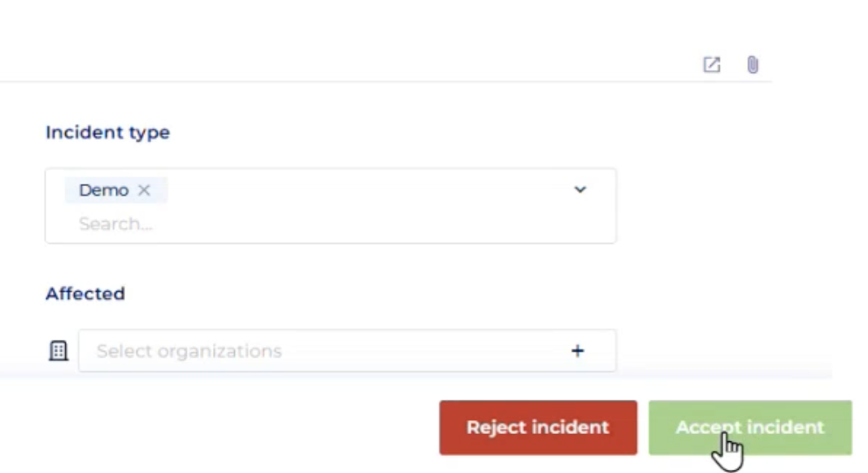This screenshot has width=868, height=473.
Task: Open the affected organizations selector
Action: click(325, 351)
